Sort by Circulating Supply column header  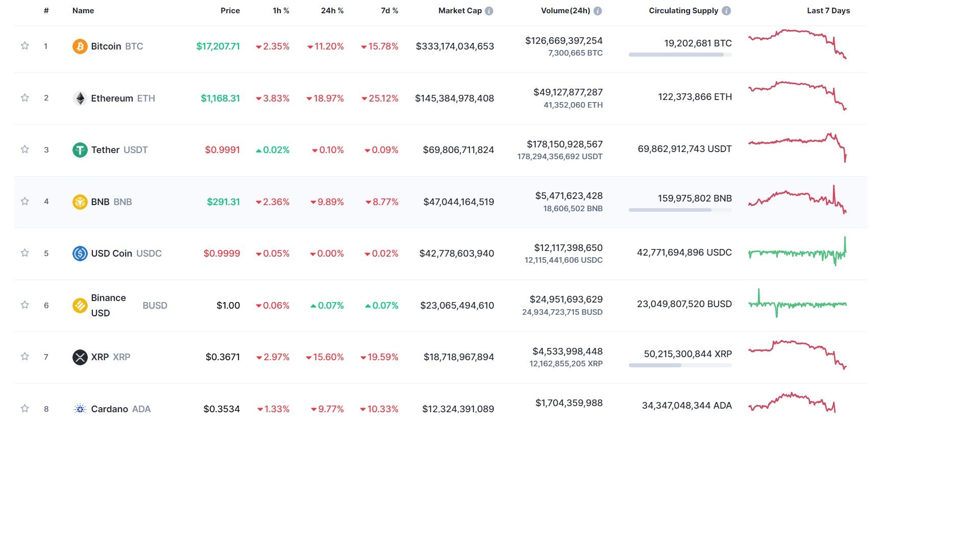pos(683,11)
